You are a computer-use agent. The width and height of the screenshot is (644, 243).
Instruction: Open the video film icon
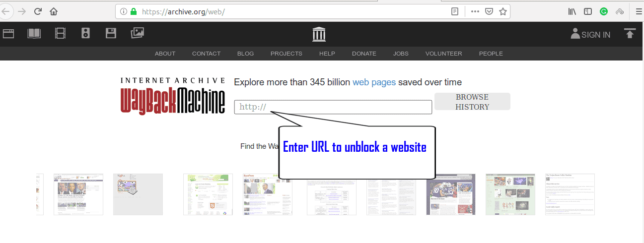click(x=61, y=34)
